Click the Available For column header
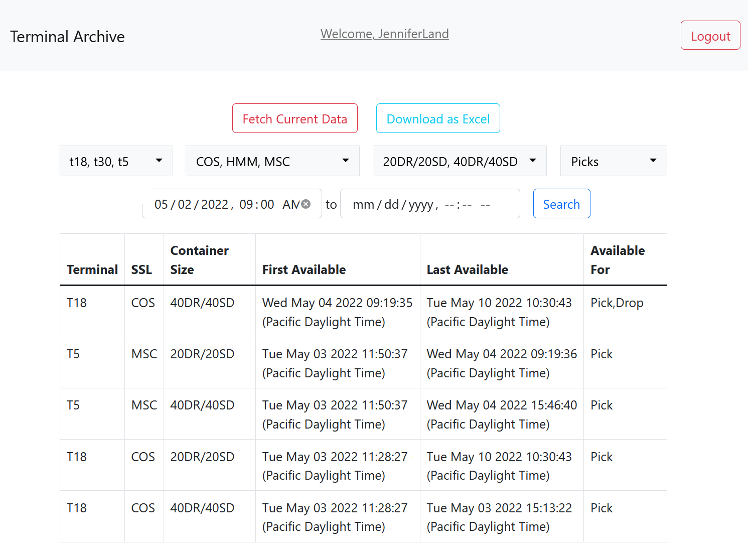 pyautogui.click(x=617, y=260)
